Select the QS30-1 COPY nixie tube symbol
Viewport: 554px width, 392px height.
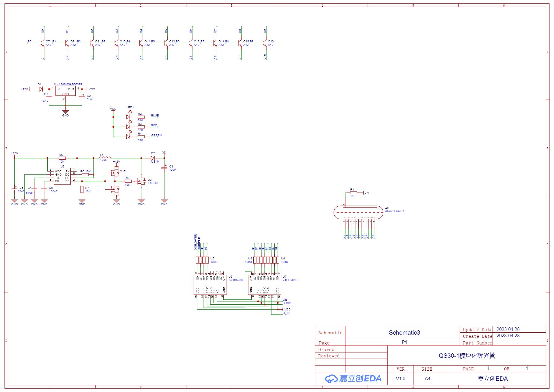358,212
